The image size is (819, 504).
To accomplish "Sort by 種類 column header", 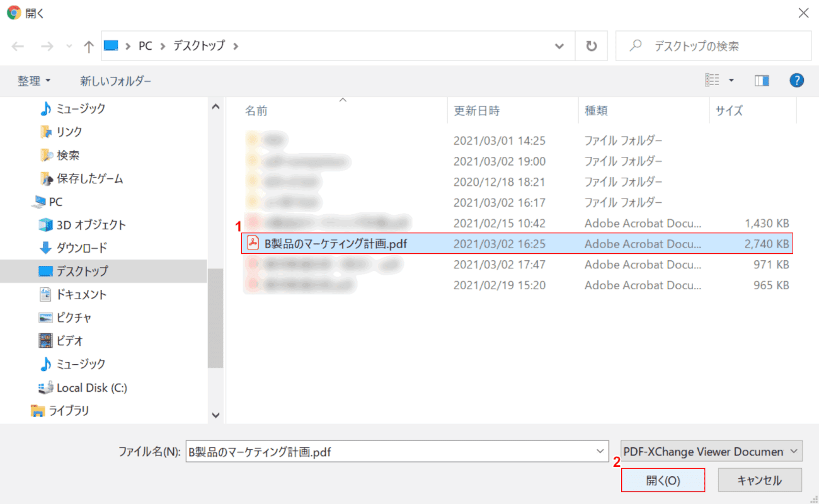I will 596,111.
